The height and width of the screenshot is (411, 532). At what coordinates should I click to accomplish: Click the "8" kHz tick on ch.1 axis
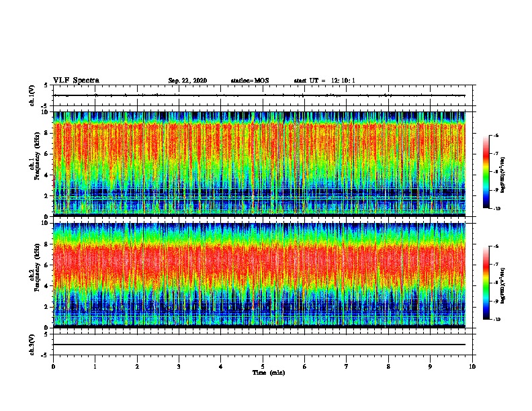click(x=46, y=133)
